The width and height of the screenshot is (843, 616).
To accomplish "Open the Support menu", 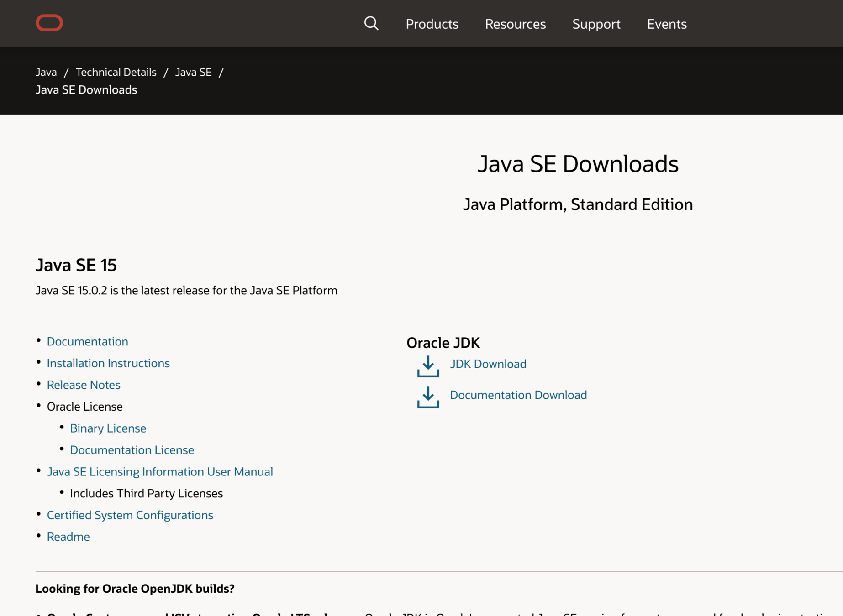I will click(x=596, y=24).
